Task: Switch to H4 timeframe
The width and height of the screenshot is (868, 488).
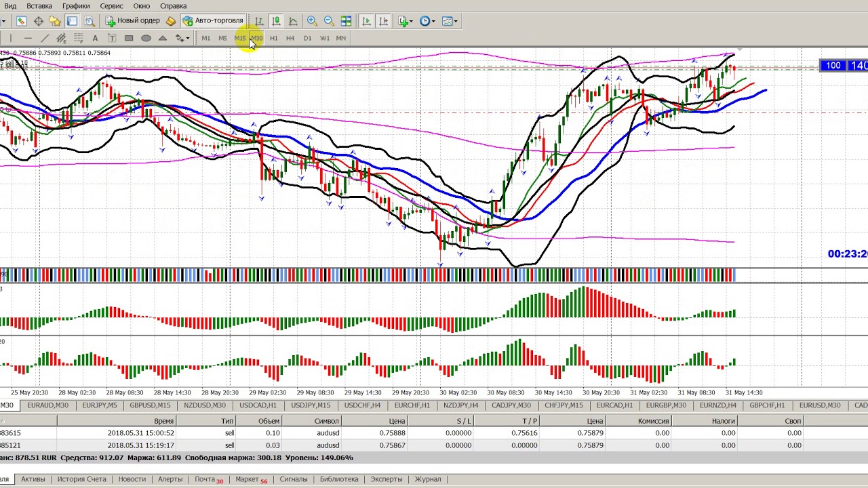Action: coord(290,38)
